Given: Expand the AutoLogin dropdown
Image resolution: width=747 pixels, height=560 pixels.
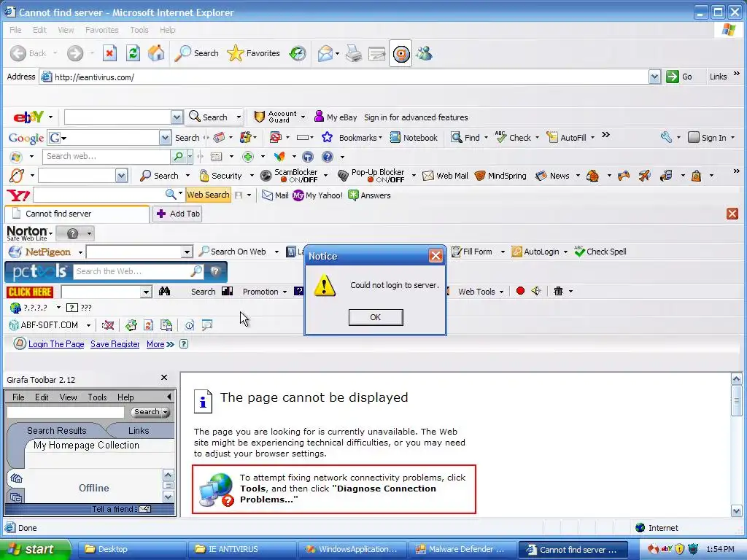Looking at the screenshot, I should [565, 252].
